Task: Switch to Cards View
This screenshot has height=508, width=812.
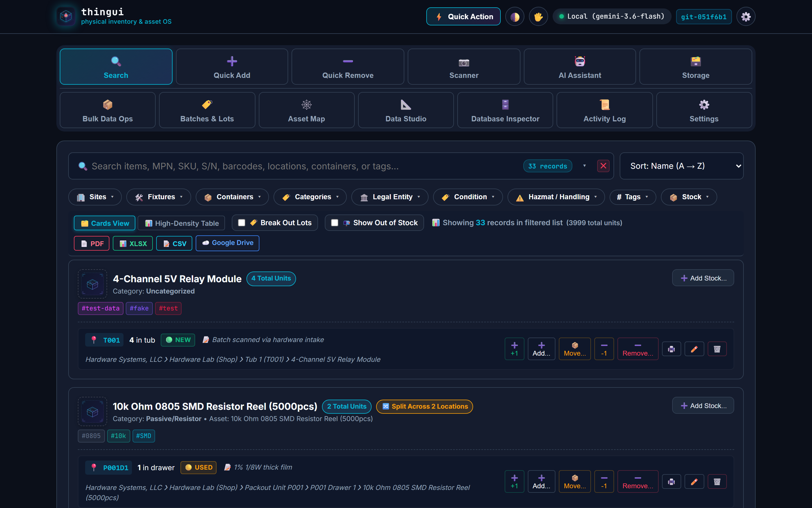Action: 105,223
